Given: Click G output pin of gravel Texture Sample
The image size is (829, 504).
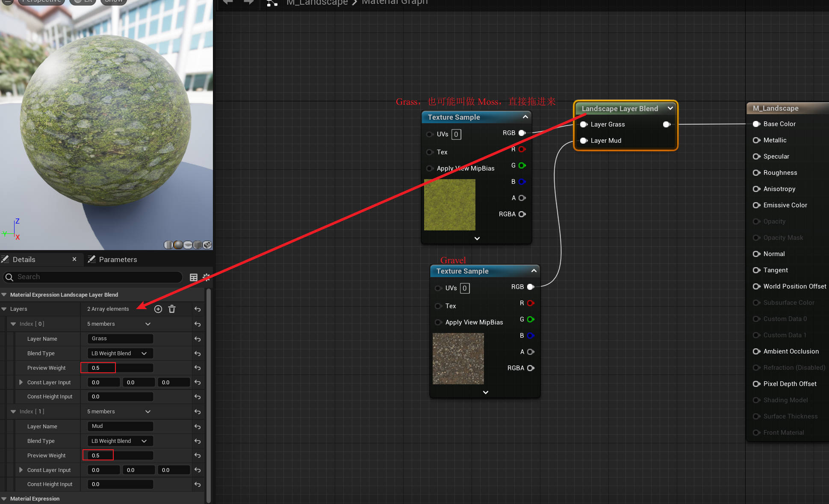Looking at the screenshot, I should click(x=531, y=319).
